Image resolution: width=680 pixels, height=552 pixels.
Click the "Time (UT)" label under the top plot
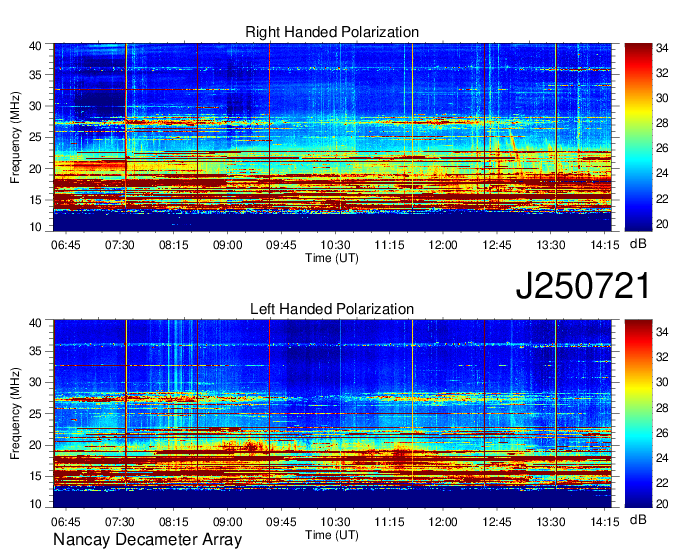tap(332, 258)
